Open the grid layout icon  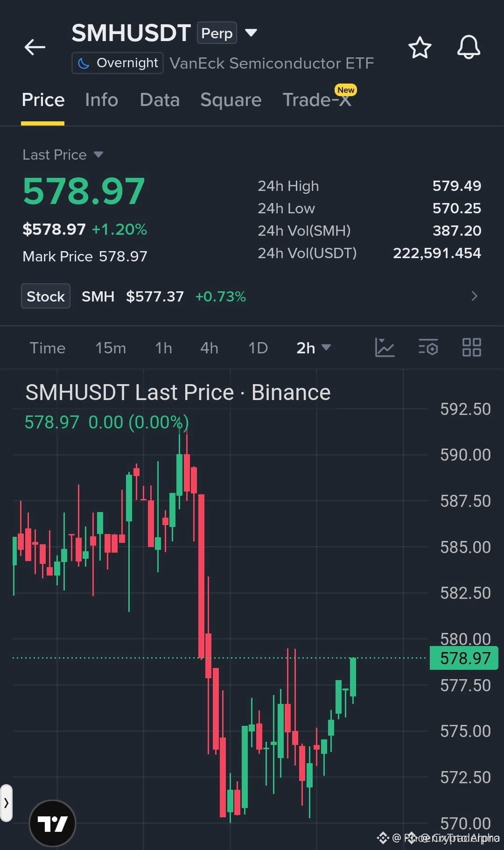471,348
